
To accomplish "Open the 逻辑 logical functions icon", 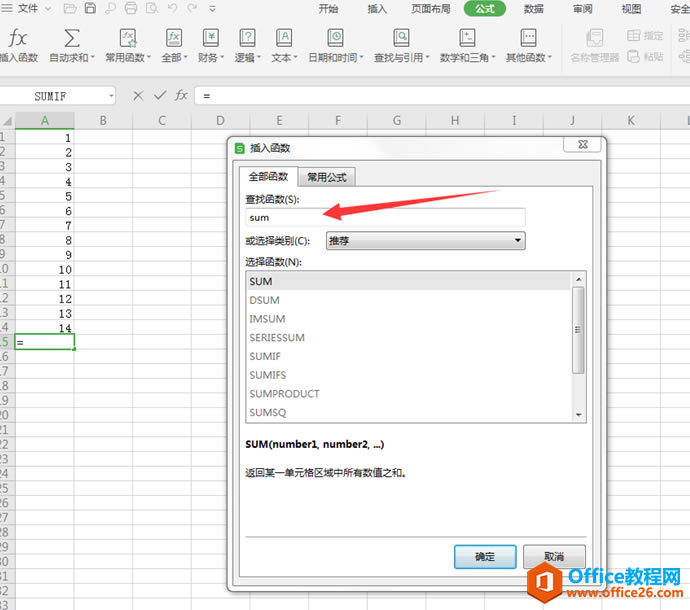I will click(247, 38).
